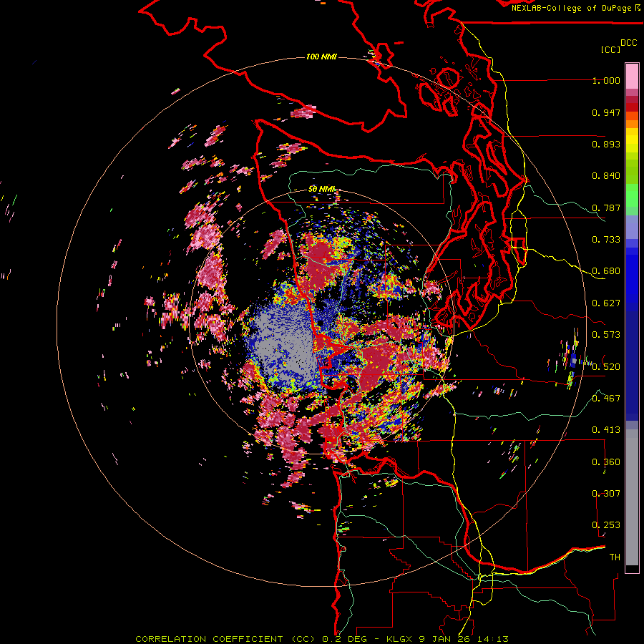Click the [CC] units label
This screenshot has width=644, height=644.
pos(610,49)
